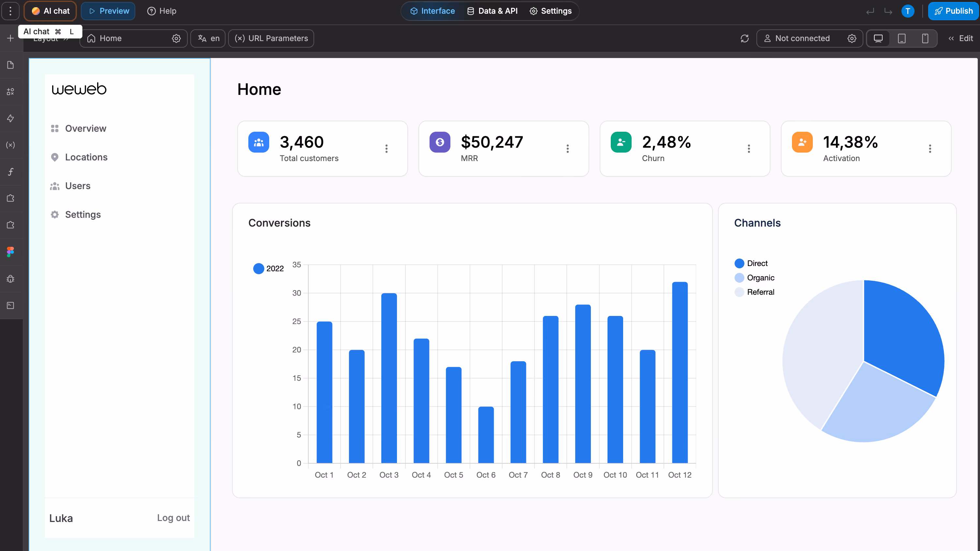This screenshot has height=551, width=980.
Task: Click the Oct 12 bar in chart
Action: (680, 373)
